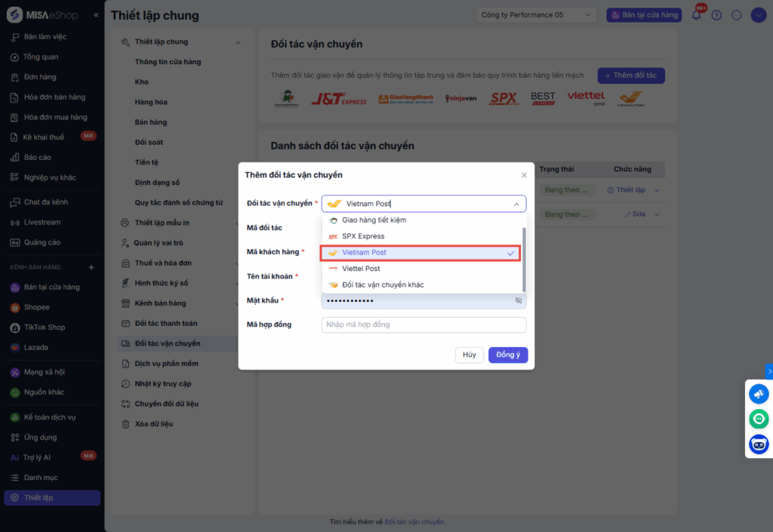Click Thêm đối tác button

(631, 75)
